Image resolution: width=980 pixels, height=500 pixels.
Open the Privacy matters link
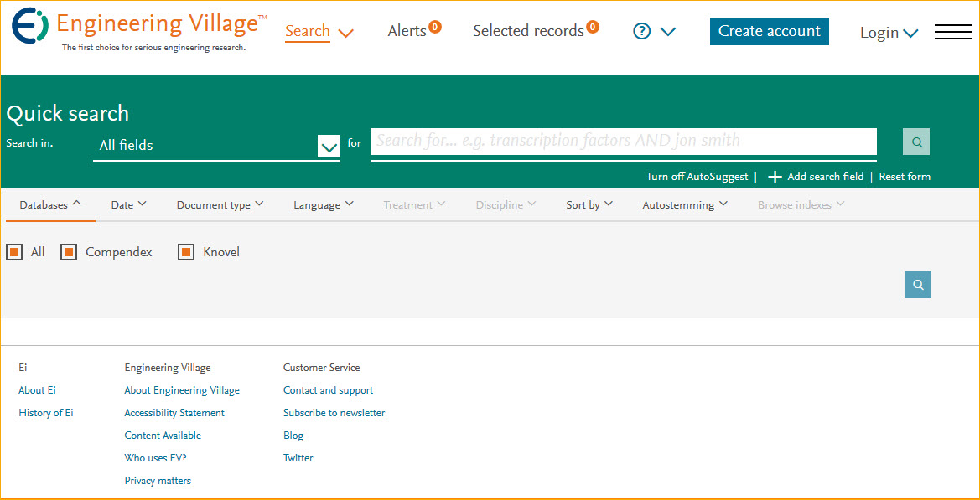[158, 481]
